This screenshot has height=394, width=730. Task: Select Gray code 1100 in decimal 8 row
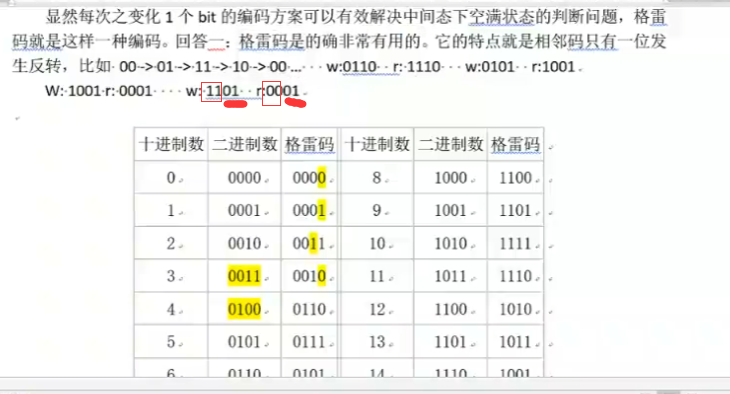coord(515,178)
